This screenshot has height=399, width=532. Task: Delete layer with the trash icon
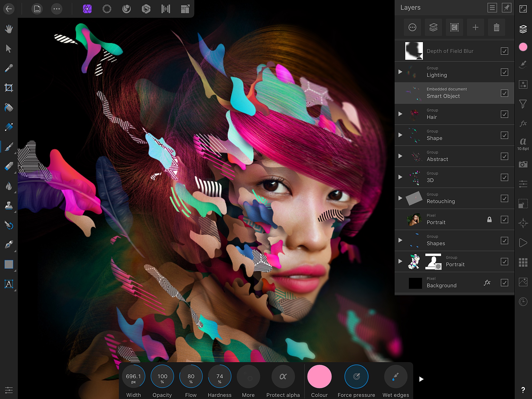coord(496,28)
